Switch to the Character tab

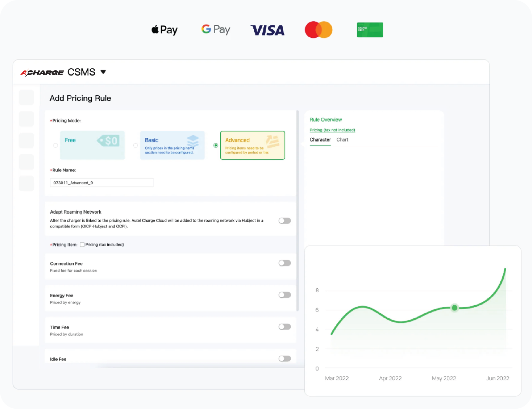coord(320,140)
